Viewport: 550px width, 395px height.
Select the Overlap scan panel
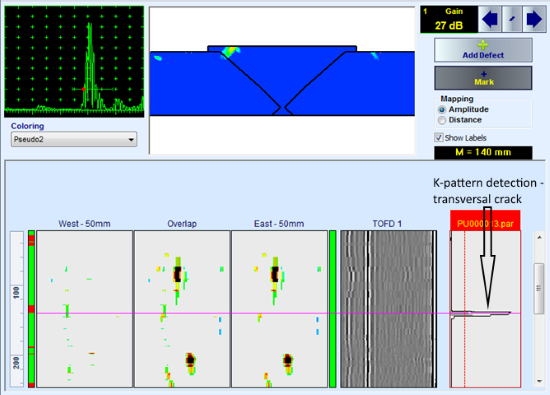[182, 309]
